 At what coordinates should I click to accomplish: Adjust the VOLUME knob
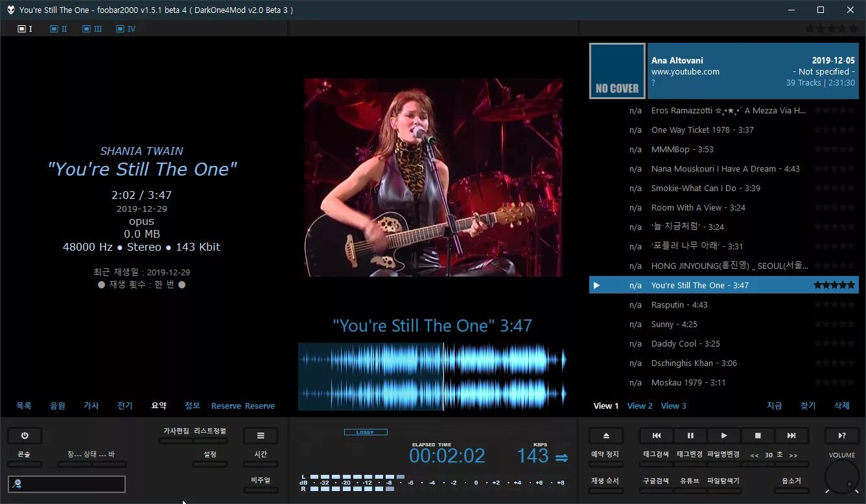tap(842, 477)
